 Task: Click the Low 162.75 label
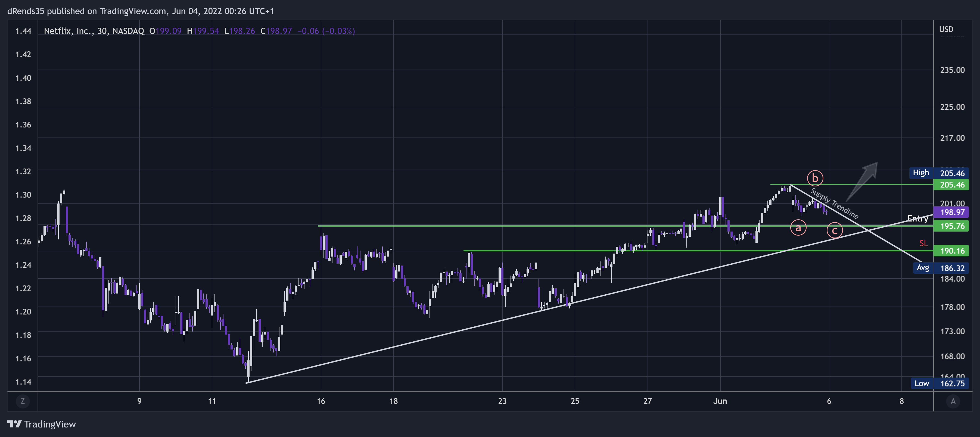[939, 383]
